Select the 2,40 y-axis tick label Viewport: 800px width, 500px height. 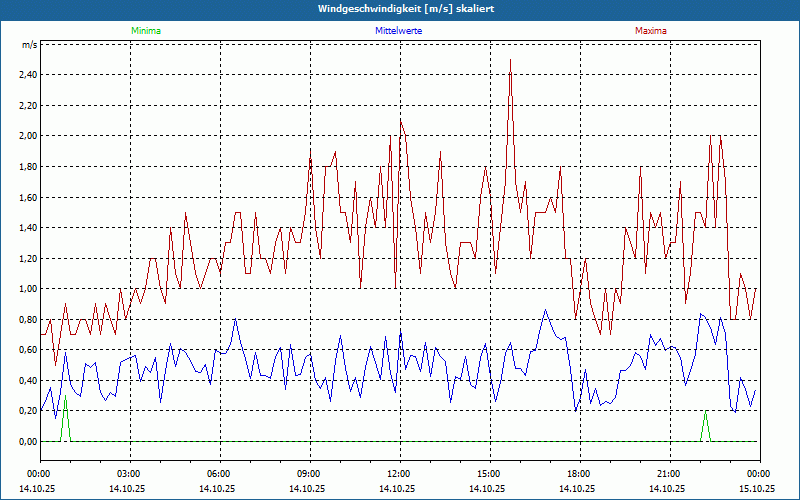[26, 75]
